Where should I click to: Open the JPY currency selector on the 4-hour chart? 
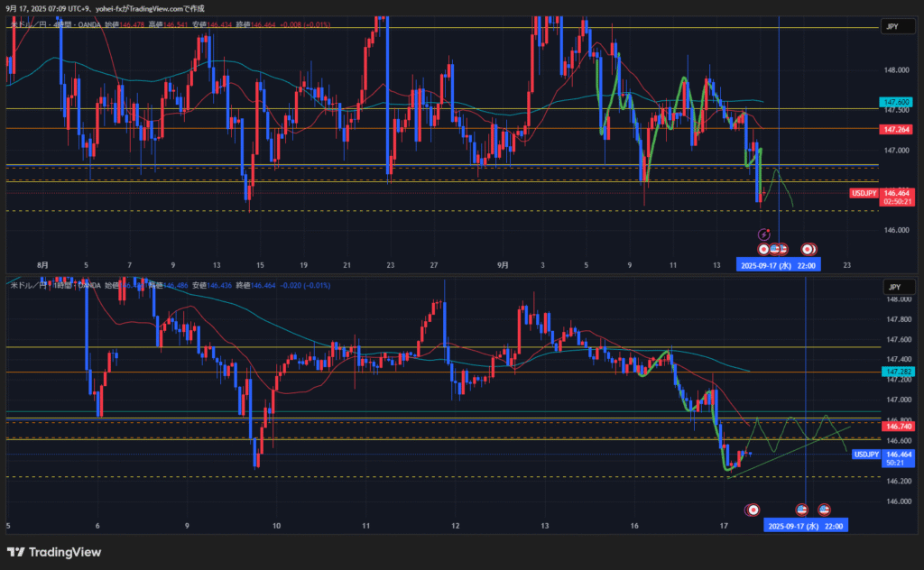point(898,26)
